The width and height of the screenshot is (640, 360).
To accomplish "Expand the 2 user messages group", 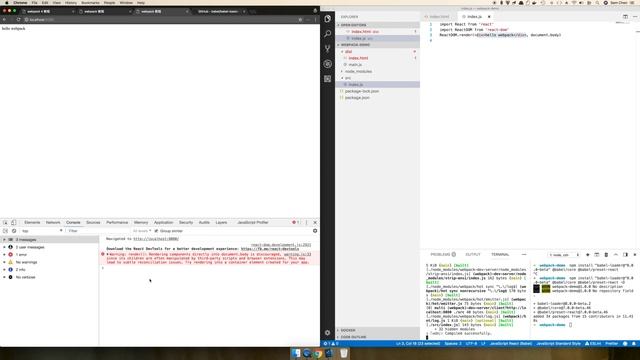I will click(4, 247).
